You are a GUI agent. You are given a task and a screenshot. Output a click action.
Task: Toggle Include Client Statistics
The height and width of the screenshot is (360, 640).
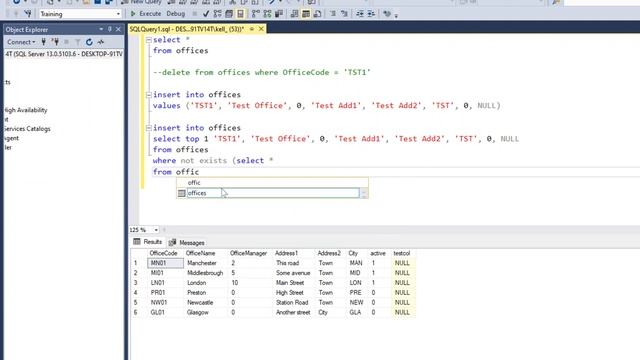pyautogui.click(x=279, y=14)
